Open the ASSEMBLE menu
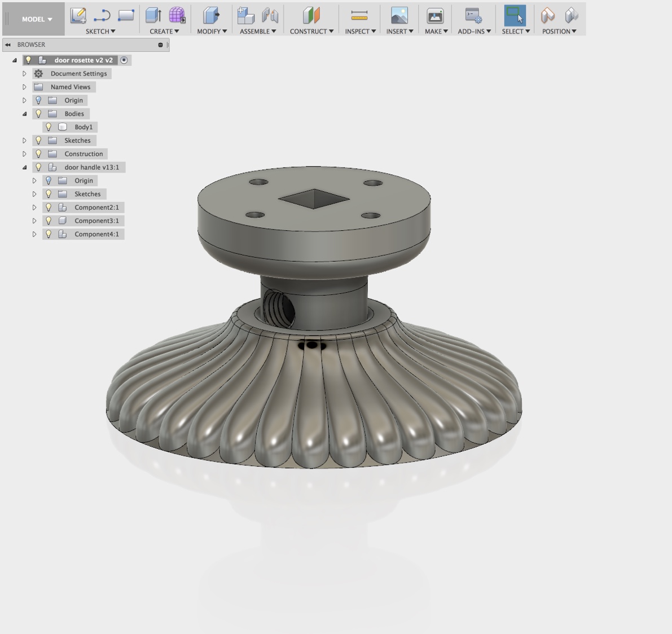672x634 pixels. (x=257, y=31)
